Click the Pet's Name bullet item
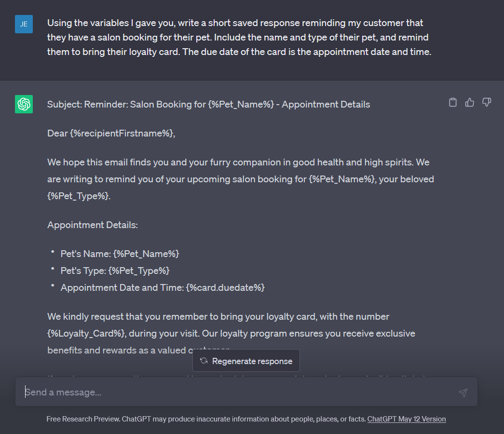This screenshot has width=504, height=434. click(x=120, y=253)
